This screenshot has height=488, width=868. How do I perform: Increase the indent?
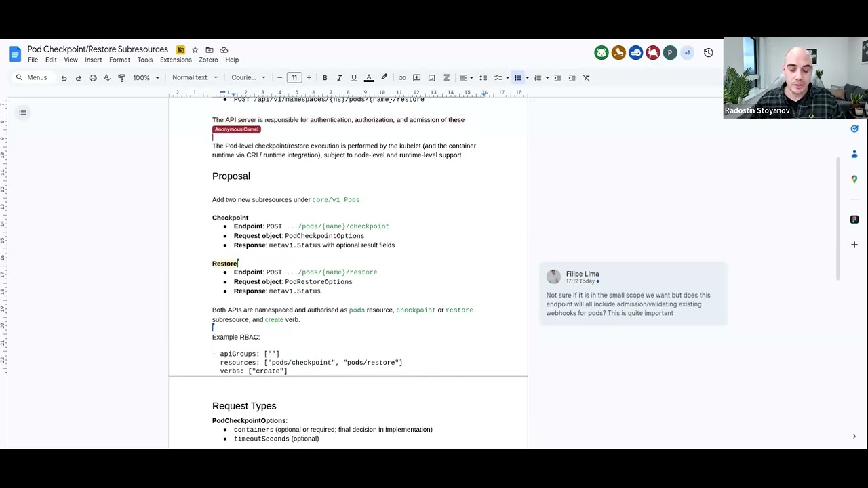pyautogui.click(x=572, y=78)
